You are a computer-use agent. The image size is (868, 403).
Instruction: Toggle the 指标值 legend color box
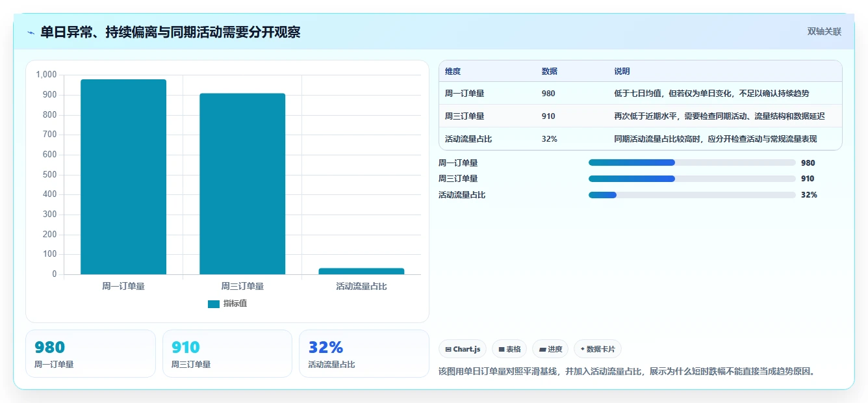tap(213, 304)
